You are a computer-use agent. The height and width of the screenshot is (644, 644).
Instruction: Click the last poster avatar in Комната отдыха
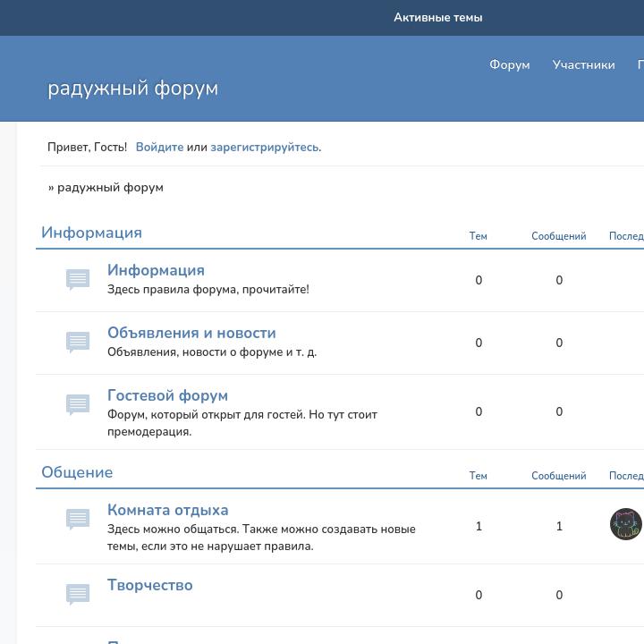tap(626, 524)
